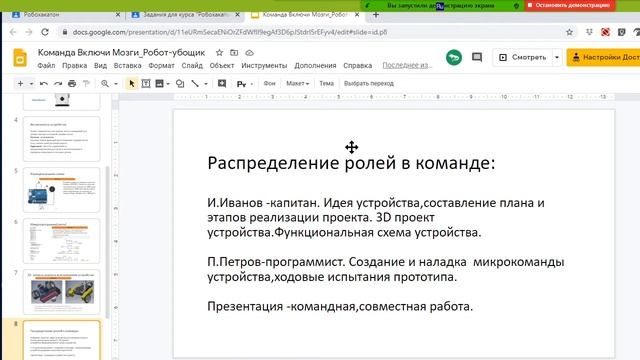Open the zoom level dropdown arrow

coord(116,84)
